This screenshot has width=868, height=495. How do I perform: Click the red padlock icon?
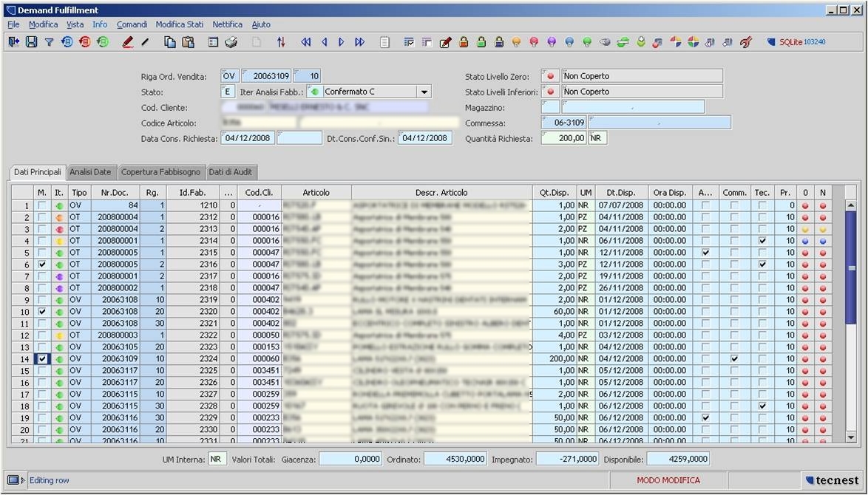pyautogui.click(x=464, y=42)
